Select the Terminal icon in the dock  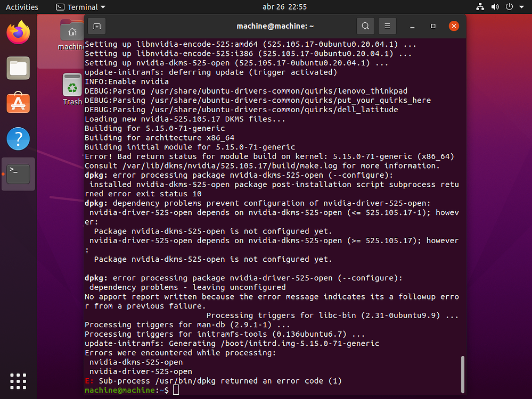tap(18, 173)
